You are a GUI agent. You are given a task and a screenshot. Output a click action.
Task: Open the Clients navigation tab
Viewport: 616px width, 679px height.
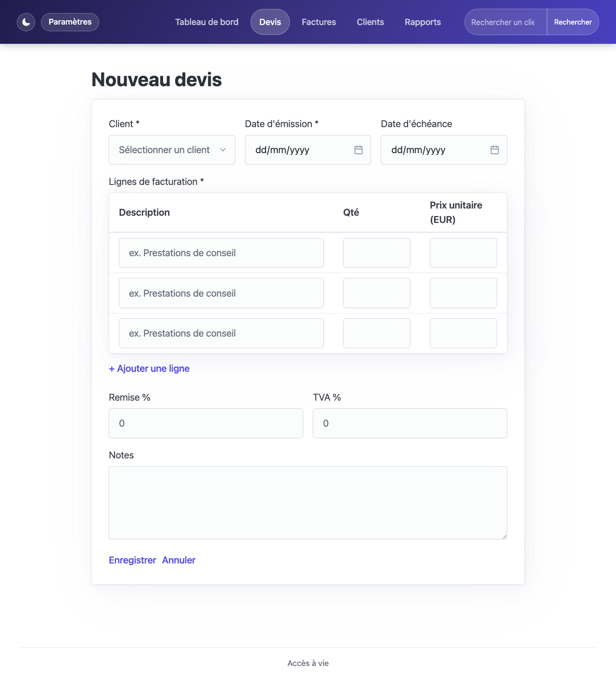pos(371,22)
